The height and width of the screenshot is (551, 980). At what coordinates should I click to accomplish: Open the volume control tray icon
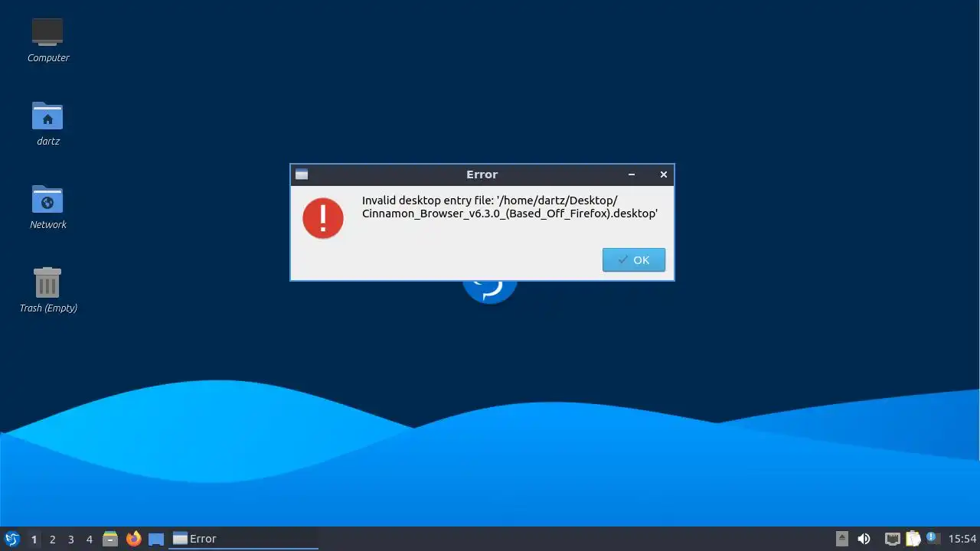pyautogui.click(x=864, y=539)
